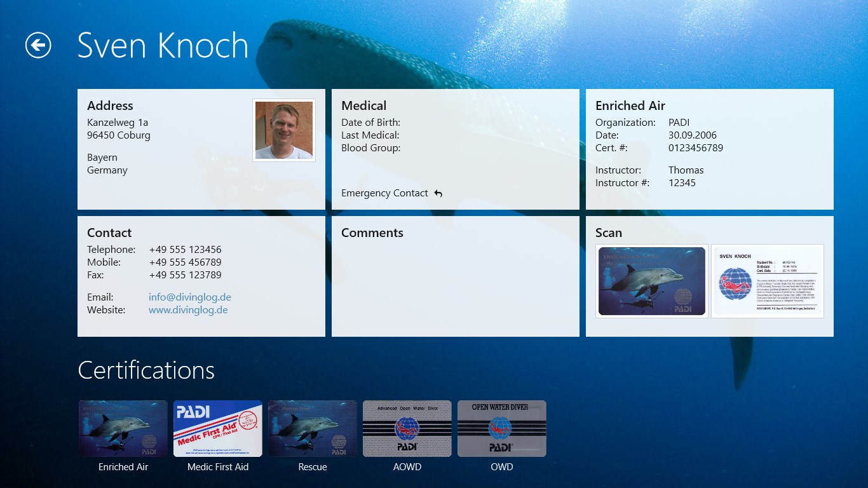View the Medic First Aid certification card
This screenshot has height=488, width=868.
[x=217, y=428]
